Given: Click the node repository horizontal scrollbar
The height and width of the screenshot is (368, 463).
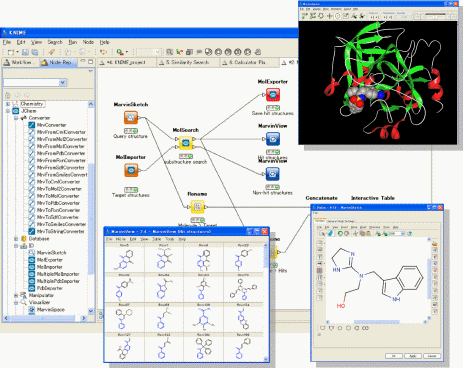Looking at the screenshot, I should (x=45, y=318).
